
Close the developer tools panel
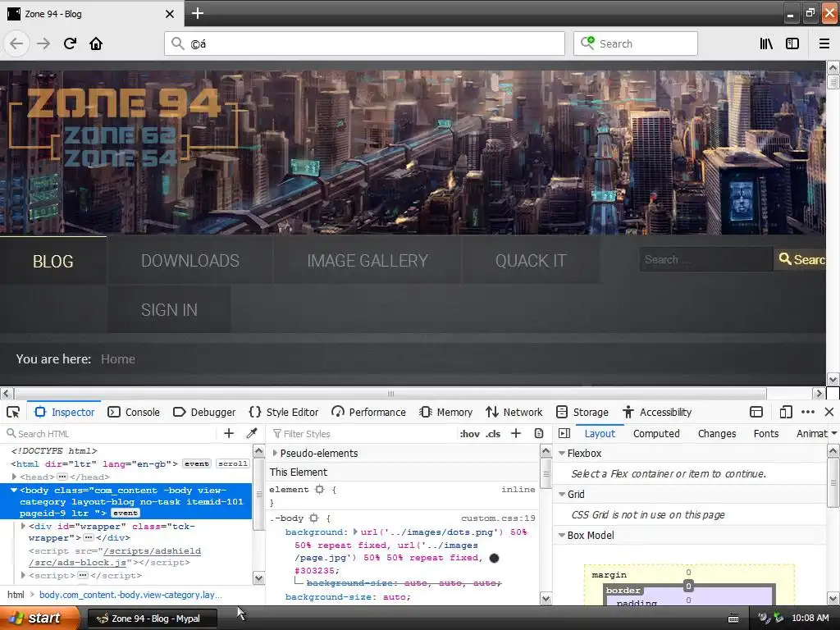point(829,412)
